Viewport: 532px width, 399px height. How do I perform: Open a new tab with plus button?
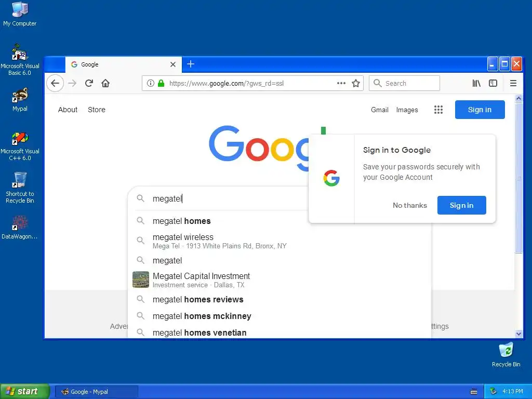coord(191,64)
